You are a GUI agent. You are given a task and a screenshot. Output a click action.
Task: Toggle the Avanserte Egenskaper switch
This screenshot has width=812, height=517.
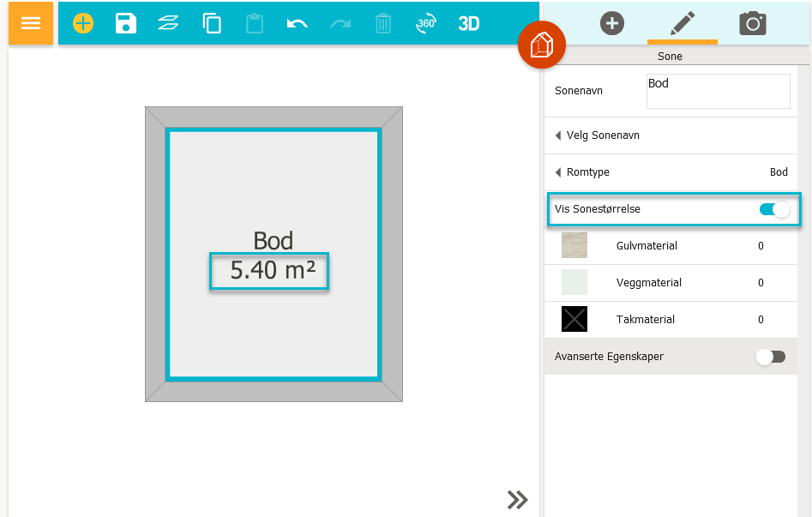pos(771,357)
